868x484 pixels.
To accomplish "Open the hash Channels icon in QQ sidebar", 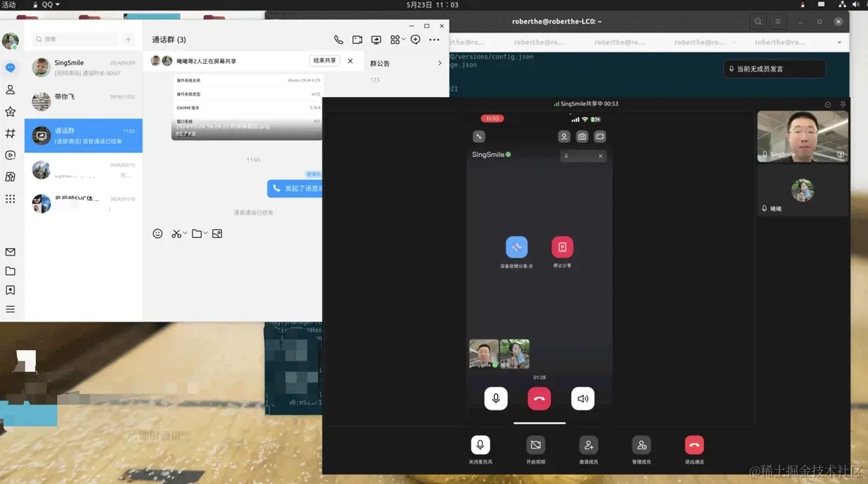I will tap(10, 133).
